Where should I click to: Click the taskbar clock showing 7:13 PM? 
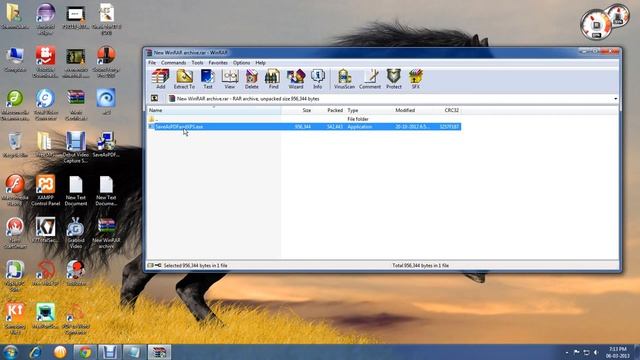[x=618, y=352]
